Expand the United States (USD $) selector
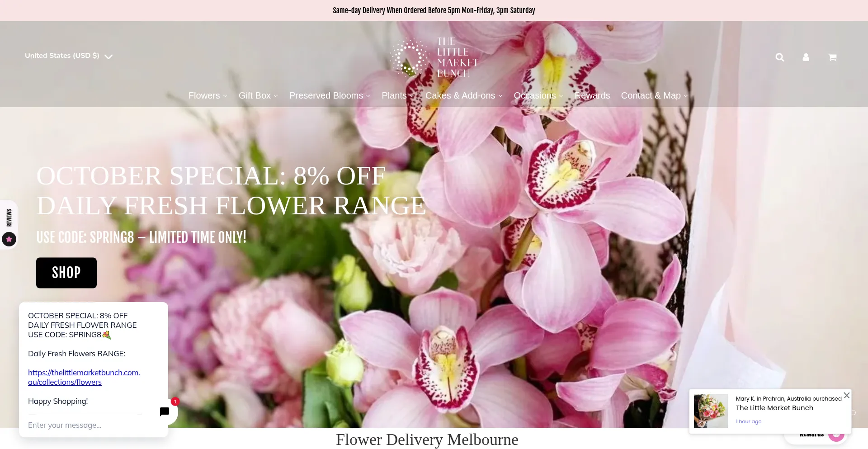 [68, 56]
